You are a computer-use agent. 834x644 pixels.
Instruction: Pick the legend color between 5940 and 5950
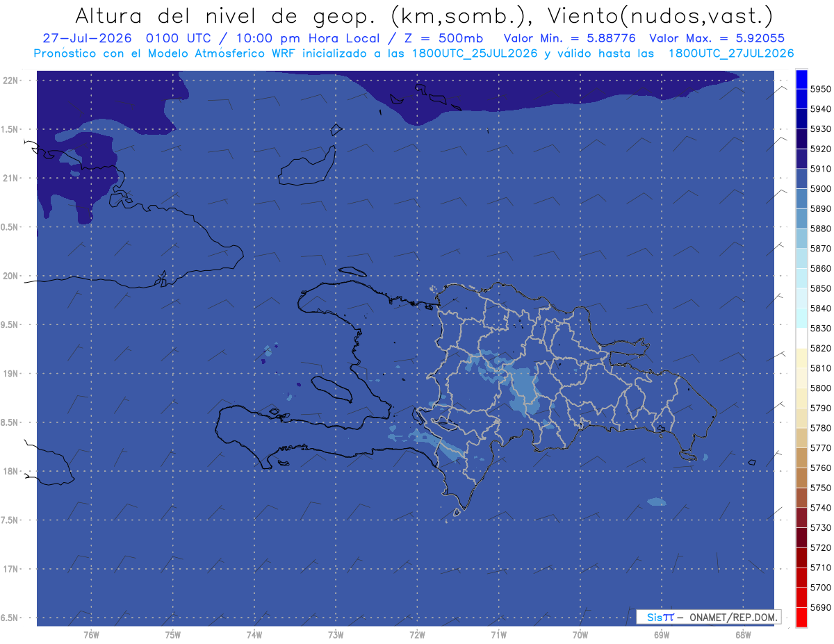pos(801,99)
